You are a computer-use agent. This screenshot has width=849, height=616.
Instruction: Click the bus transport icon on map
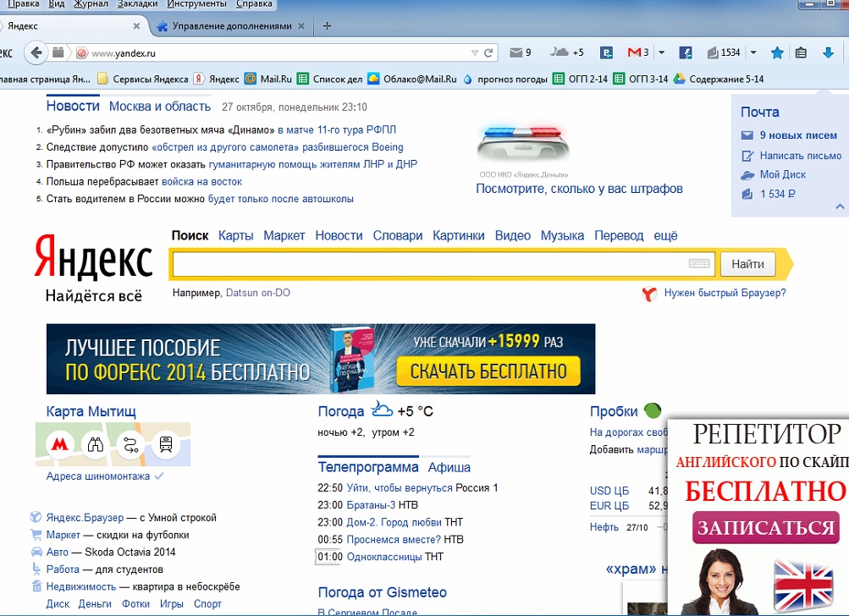pyautogui.click(x=166, y=445)
